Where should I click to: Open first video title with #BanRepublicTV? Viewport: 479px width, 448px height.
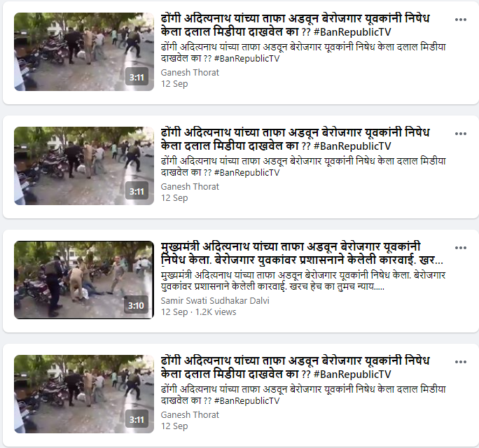tap(295, 25)
